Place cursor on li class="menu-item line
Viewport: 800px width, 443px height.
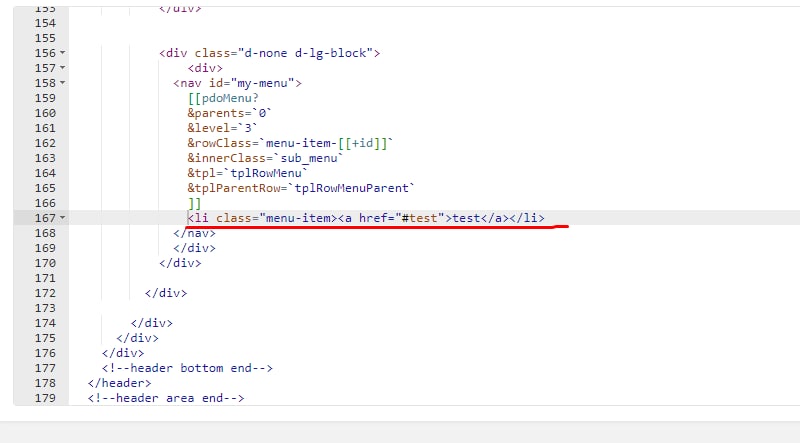pyautogui.click(x=366, y=218)
